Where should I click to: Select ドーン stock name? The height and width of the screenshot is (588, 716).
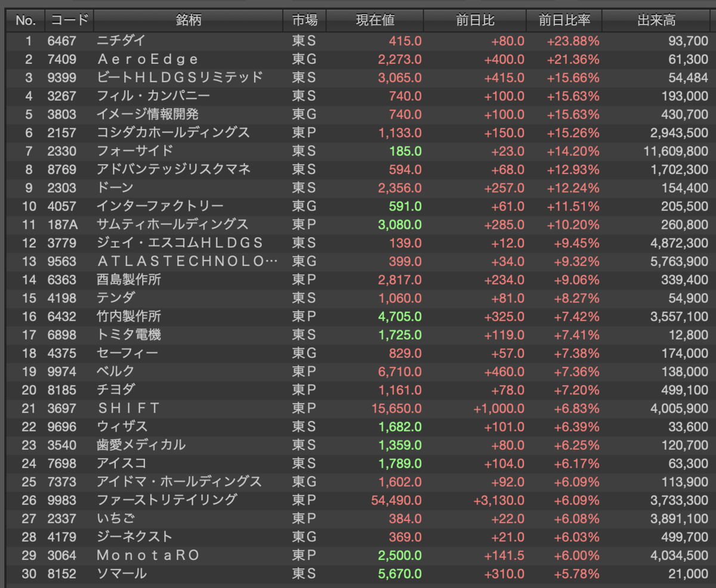point(115,188)
